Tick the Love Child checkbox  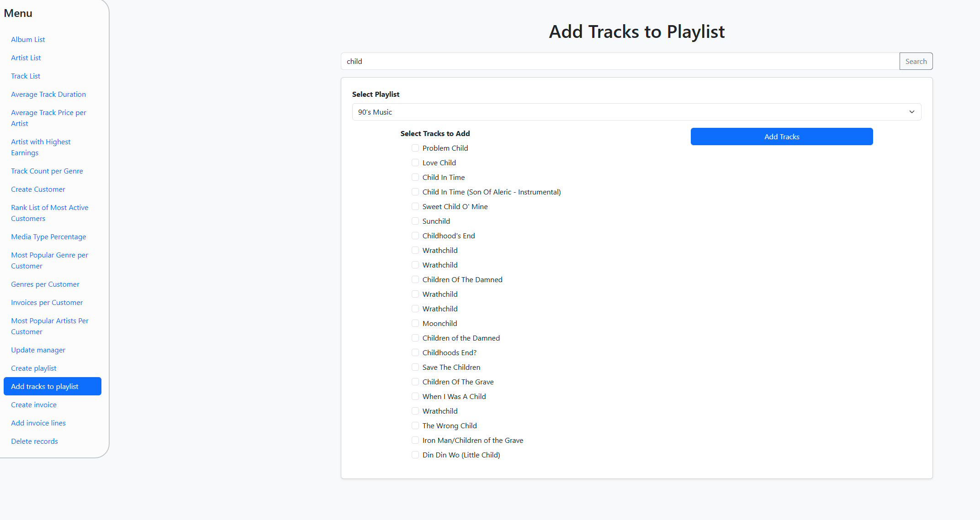click(415, 163)
